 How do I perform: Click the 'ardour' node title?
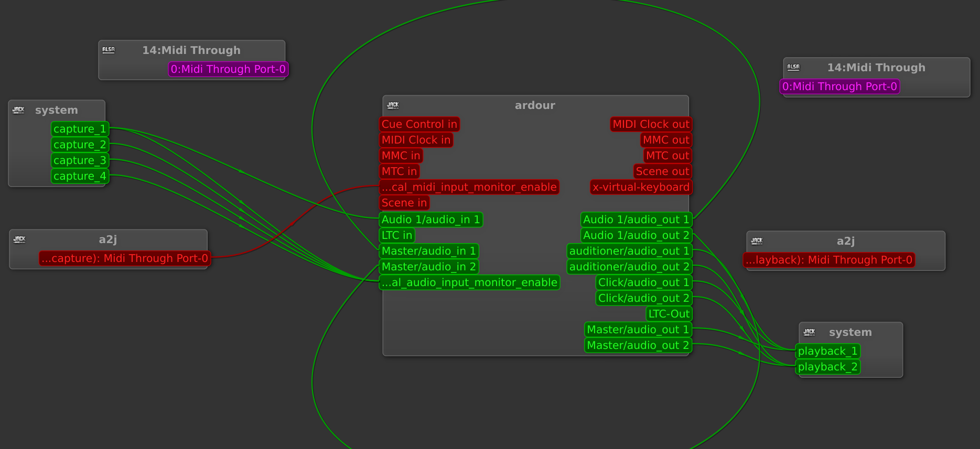tap(535, 105)
